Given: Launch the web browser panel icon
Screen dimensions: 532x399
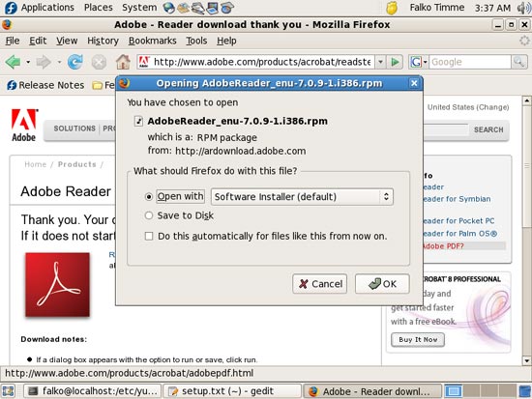Looking at the screenshot, I should coord(168,8).
